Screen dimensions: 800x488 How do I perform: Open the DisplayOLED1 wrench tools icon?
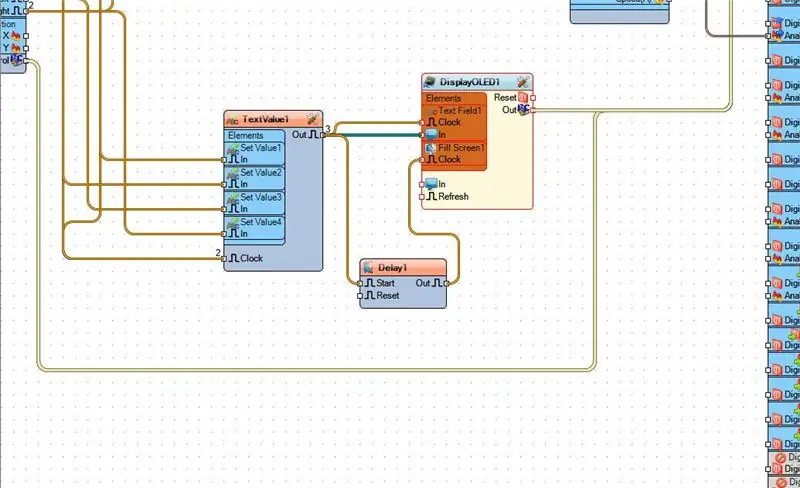pos(523,82)
